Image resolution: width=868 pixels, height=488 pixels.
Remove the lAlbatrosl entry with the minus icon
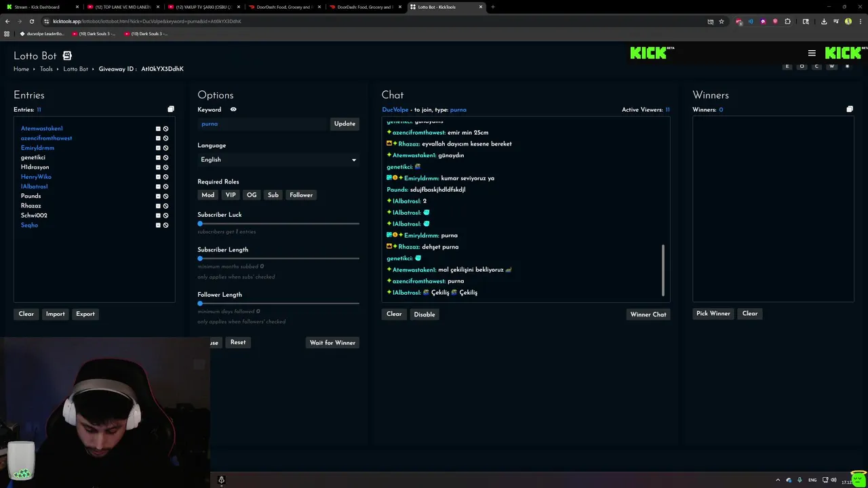[x=158, y=186]
